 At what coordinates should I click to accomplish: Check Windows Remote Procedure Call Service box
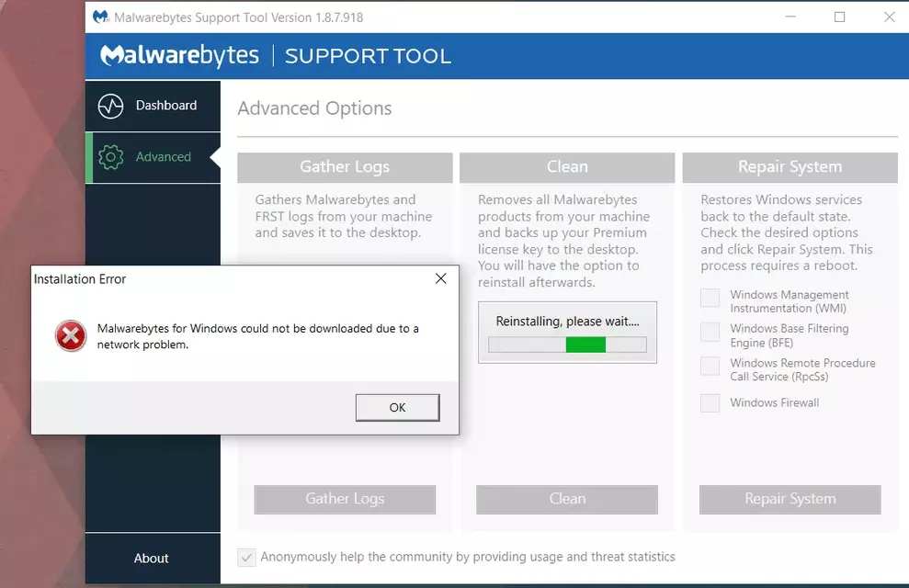(710, 367)
